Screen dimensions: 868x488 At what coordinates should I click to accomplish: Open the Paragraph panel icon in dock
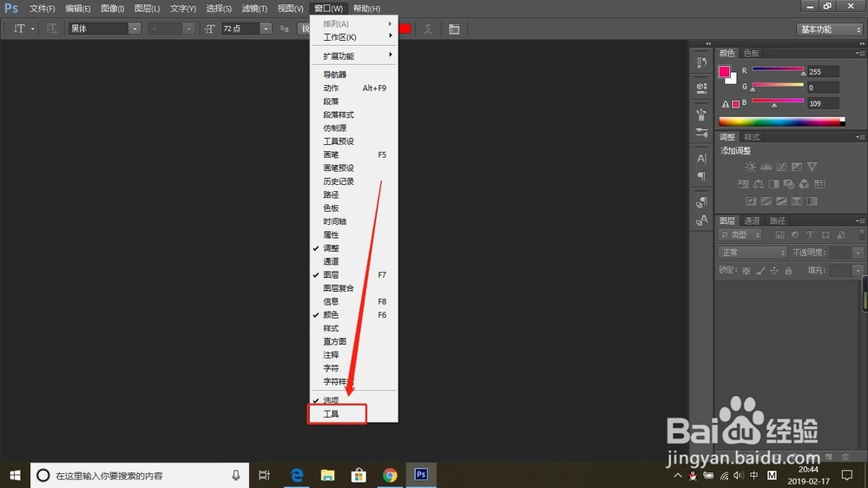(701, 176)
